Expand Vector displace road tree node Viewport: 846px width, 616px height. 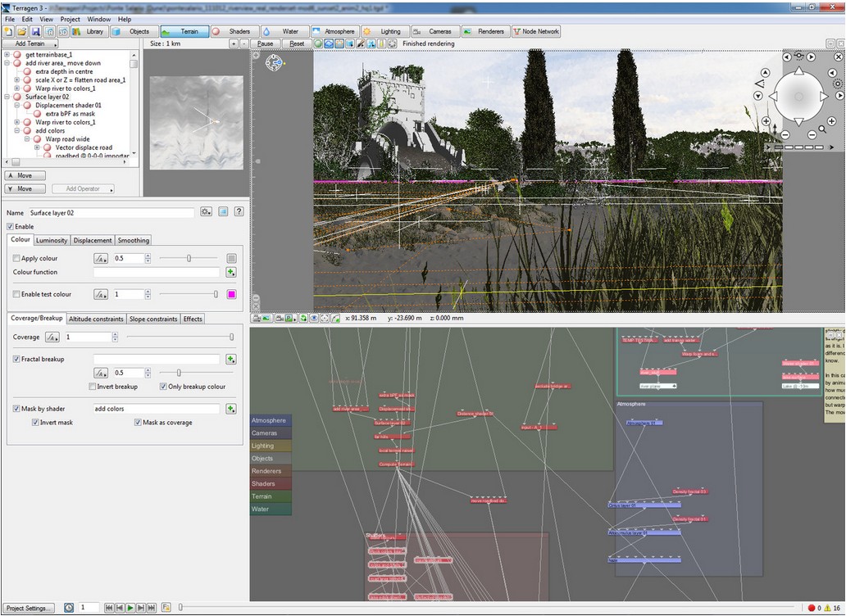click(37, 147)
